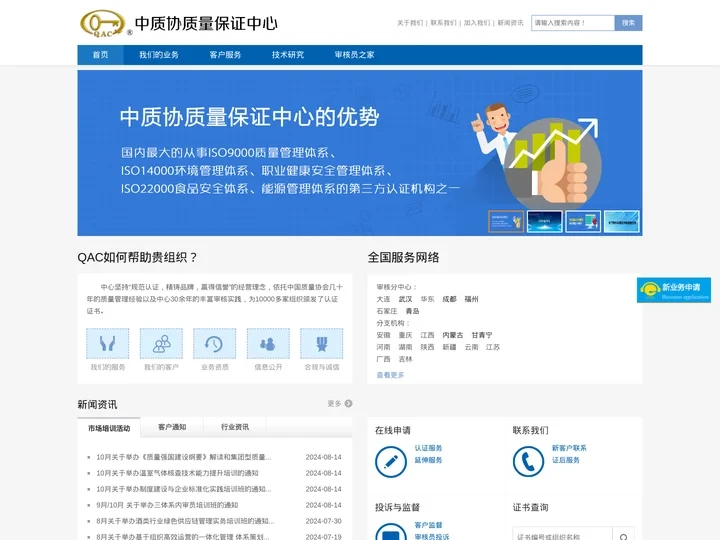Viewport: 720px width, 540px height.
Task: Switch to 行业资讯 tab
Action: tap(235, 427)
